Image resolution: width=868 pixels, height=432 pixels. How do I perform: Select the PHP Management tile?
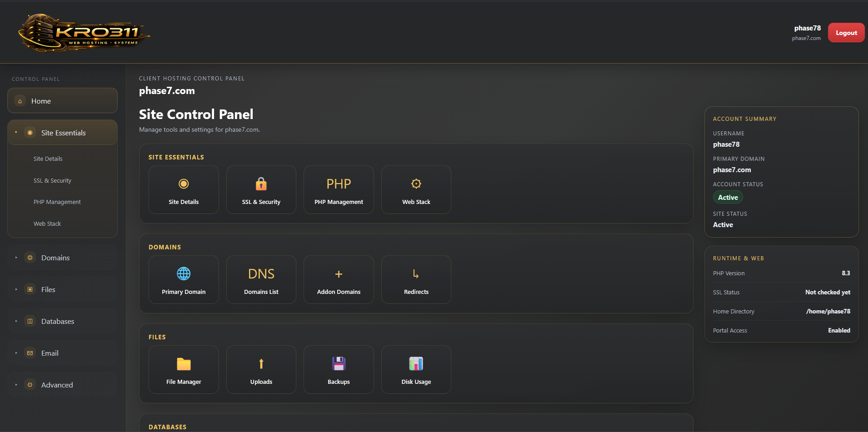338,189
